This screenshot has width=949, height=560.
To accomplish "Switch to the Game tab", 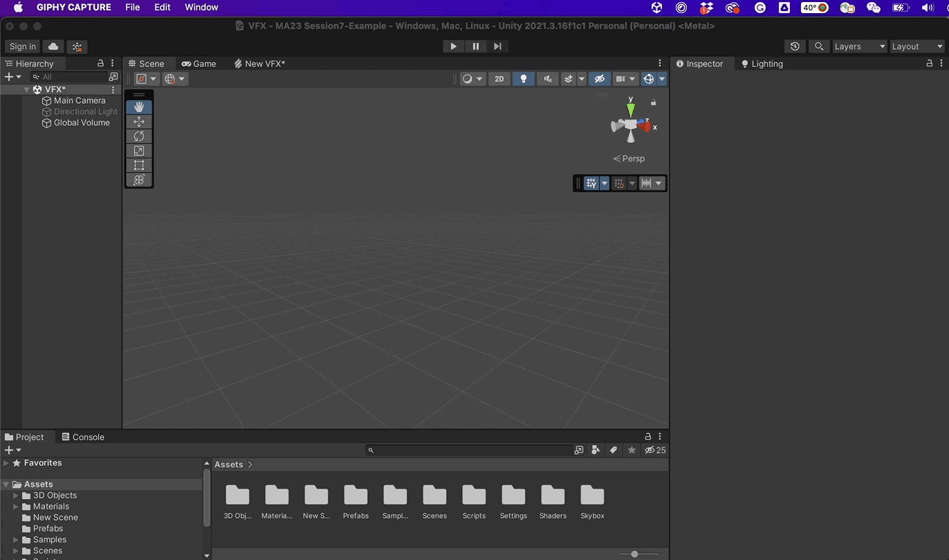I will click(x=199, y=64).
